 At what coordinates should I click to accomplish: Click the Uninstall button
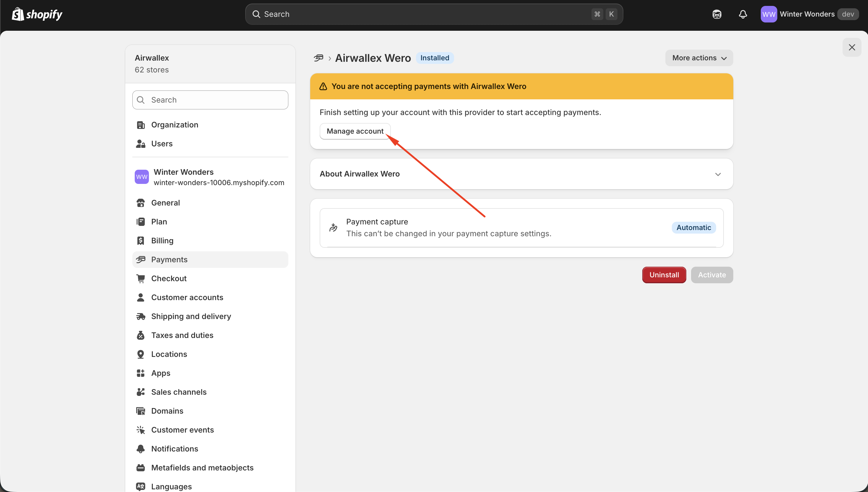pyautogui.click(x=664, y=275)
